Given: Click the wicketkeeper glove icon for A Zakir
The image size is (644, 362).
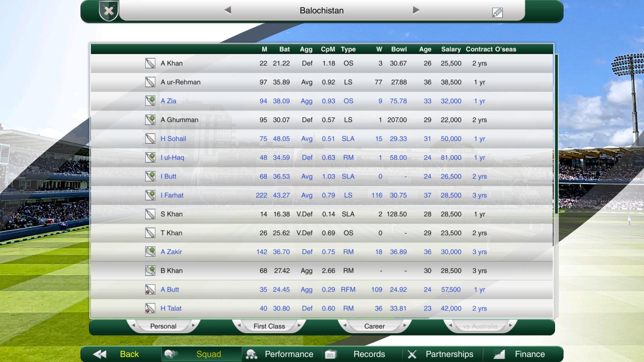Looking at the screenshot, I should (x=150, y=252).
